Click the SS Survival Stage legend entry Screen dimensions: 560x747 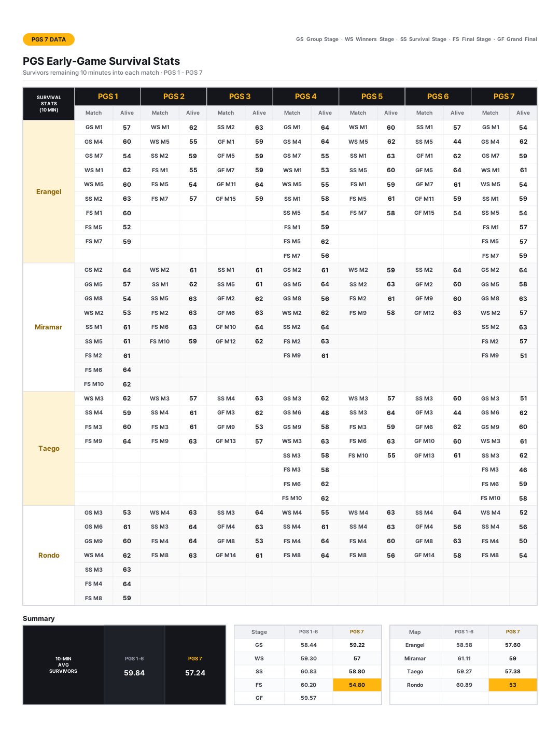tap(423, 39)
